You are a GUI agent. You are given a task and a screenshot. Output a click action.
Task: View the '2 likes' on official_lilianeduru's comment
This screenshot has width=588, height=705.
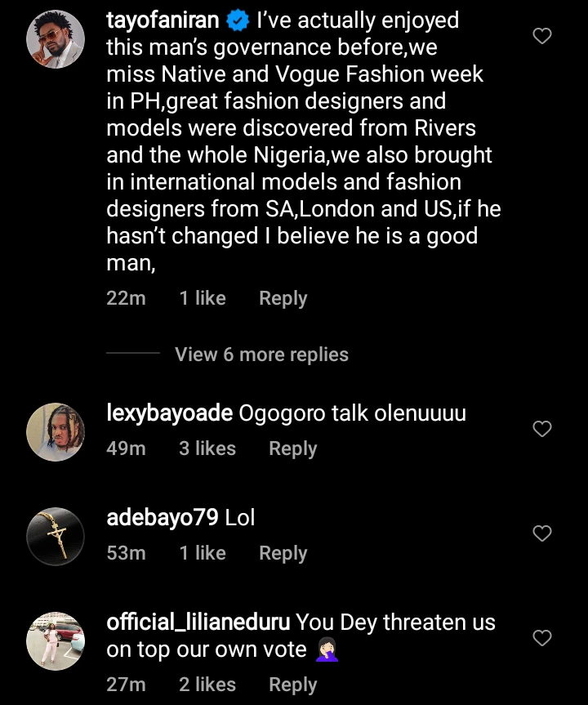pos(207,685)
